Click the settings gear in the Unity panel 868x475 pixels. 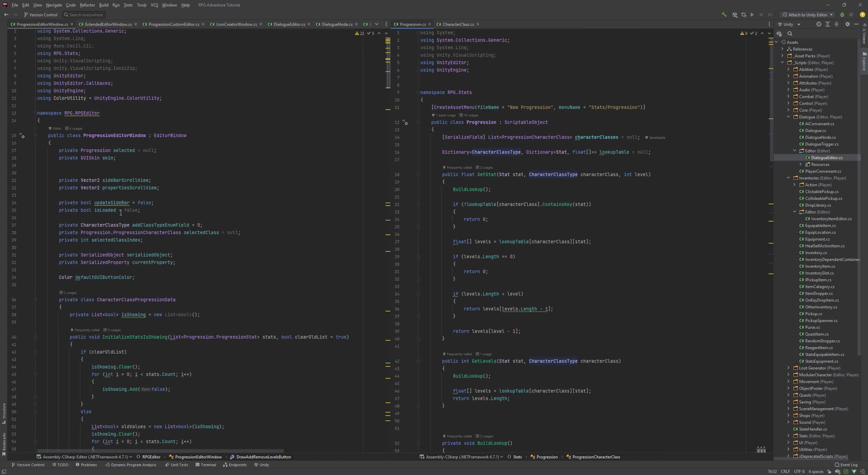[x=848, y=24]
